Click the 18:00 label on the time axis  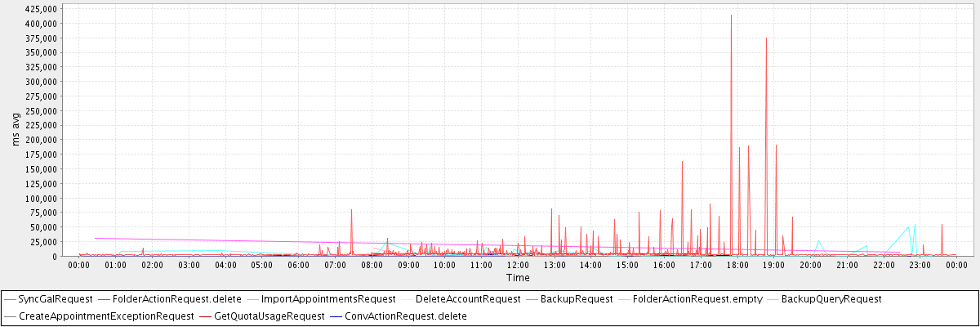click(737, 265)
